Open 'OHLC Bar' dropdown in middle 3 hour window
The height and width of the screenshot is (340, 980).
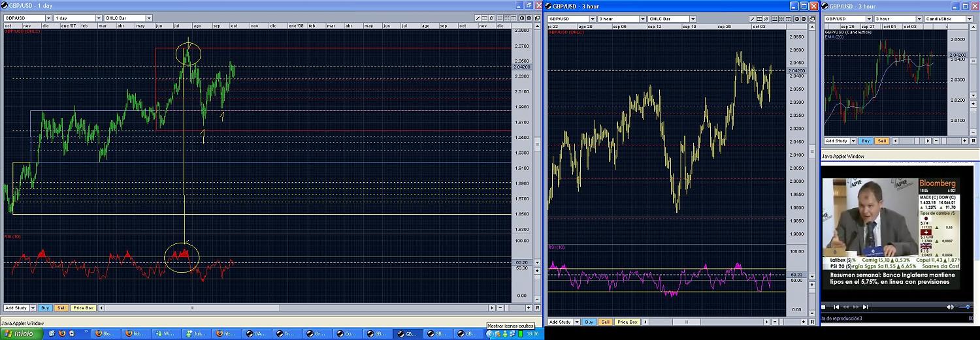click(672, 19)
